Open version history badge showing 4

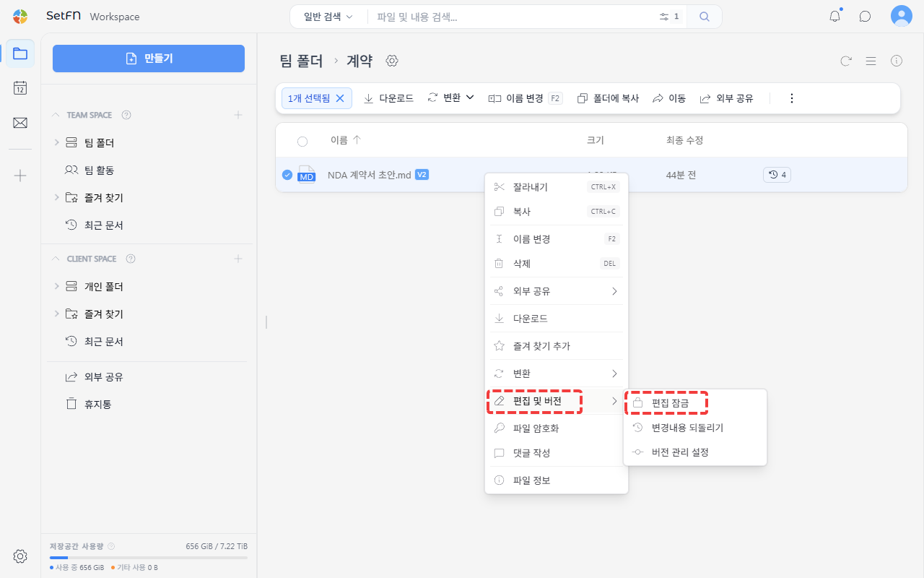777,175
